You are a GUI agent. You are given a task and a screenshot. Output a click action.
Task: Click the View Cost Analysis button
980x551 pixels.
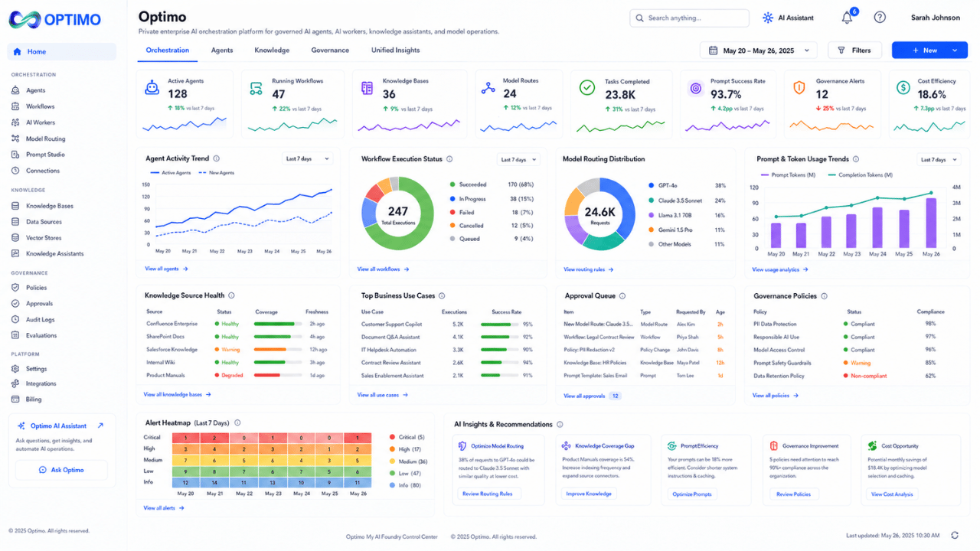[x=892, y=494]
